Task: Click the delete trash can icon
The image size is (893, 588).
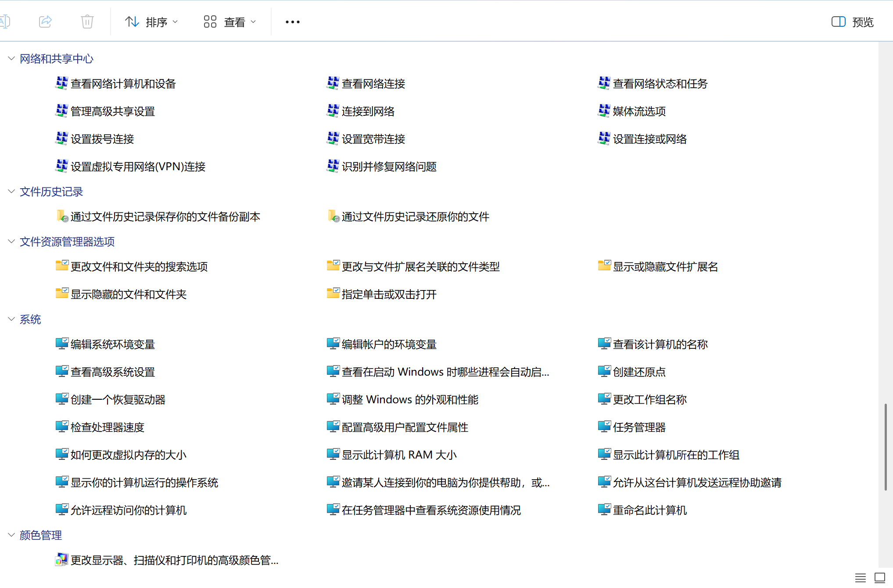Action: (87, 22)
